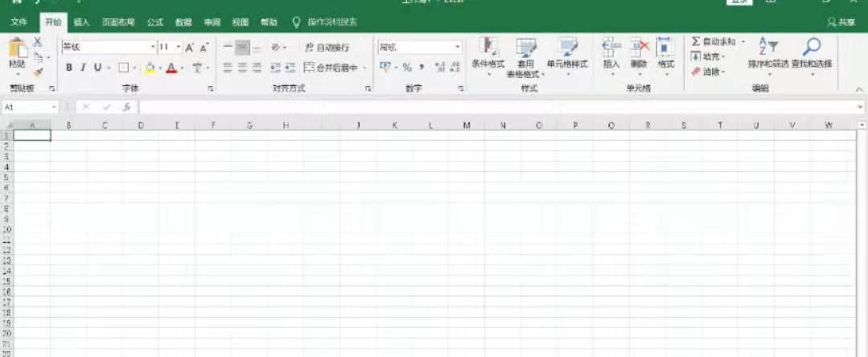Expand the Name Box dropdown arrow
The width and height of the screenshot is (868, 357).
click(x=55, y=107)
